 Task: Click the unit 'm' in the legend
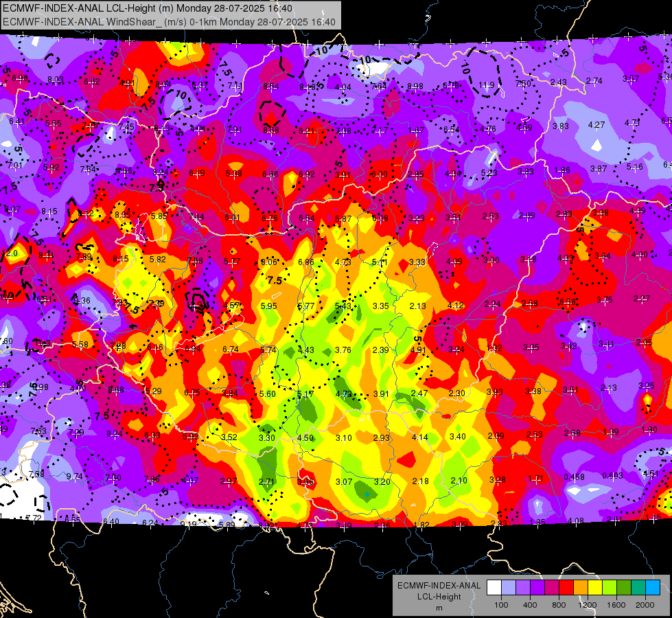(x=439, y=608)
